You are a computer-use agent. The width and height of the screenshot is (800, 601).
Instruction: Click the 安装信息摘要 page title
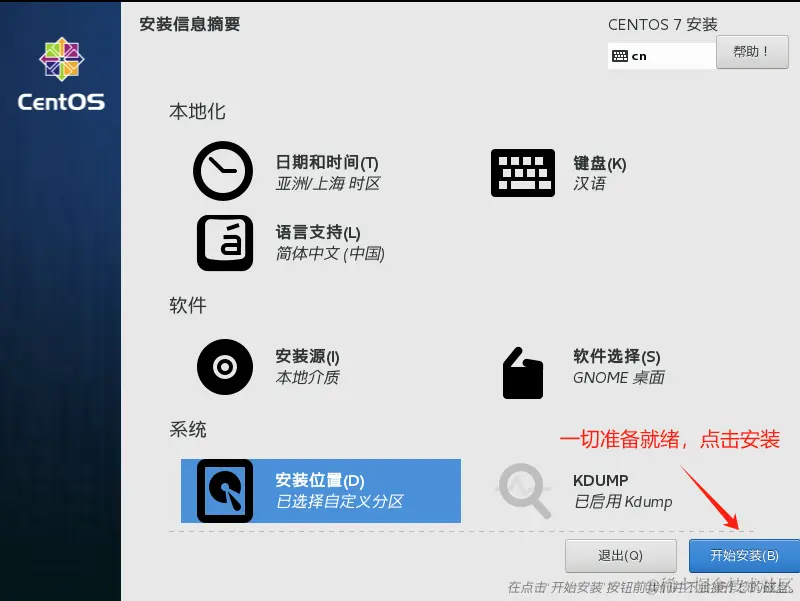point(190,24)
